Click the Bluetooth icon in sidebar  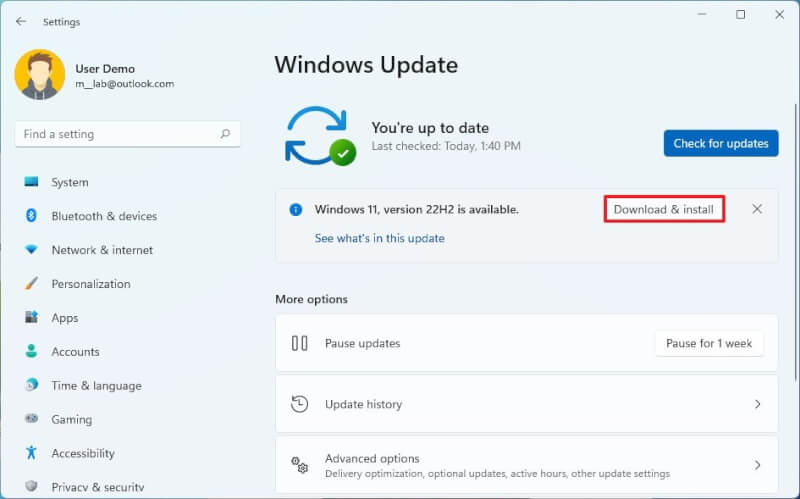tap(31, 216)
